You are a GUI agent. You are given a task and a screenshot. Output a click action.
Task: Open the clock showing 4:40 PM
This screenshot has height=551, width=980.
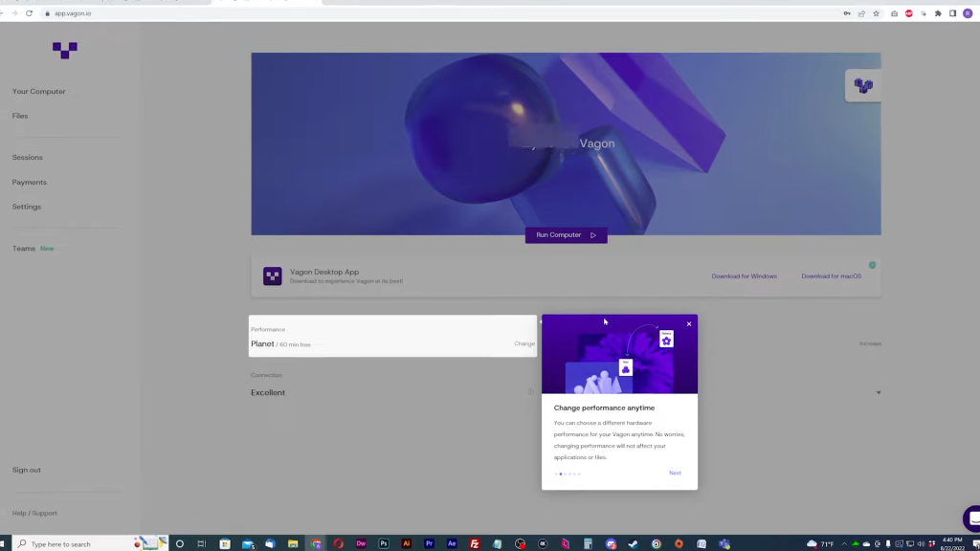(952, 543)
